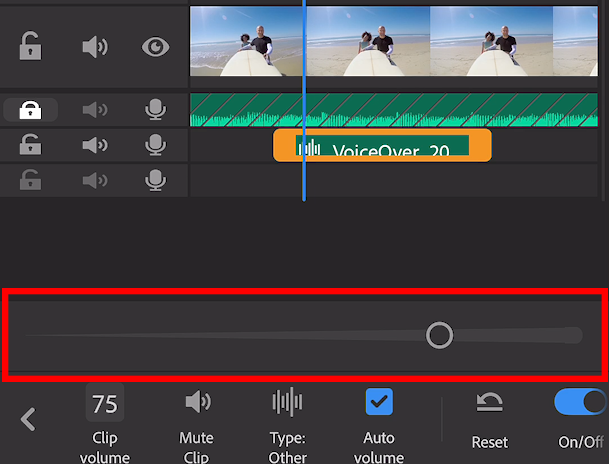Click microphone on the empty bottom track
609x464 pixels.
(155, 180)
